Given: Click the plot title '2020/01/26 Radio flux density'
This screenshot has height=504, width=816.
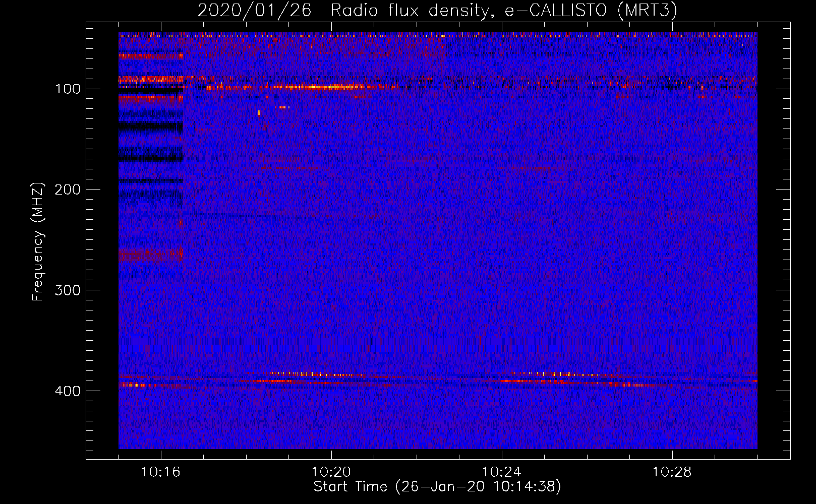Looking at the screenshot, I should (x=437, y=10).
